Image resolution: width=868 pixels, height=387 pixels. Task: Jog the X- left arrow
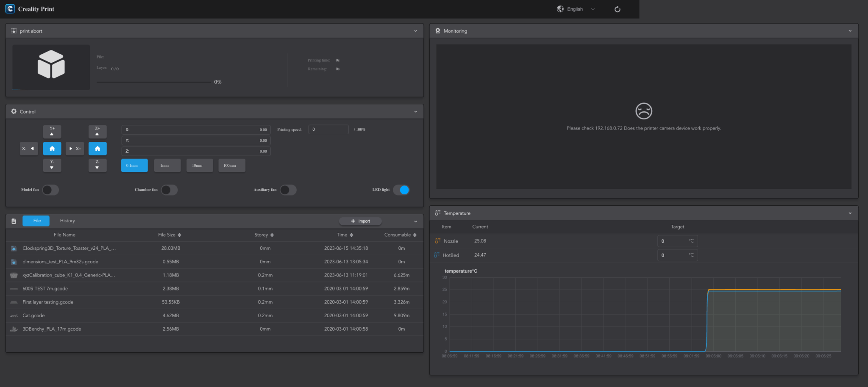29,149
